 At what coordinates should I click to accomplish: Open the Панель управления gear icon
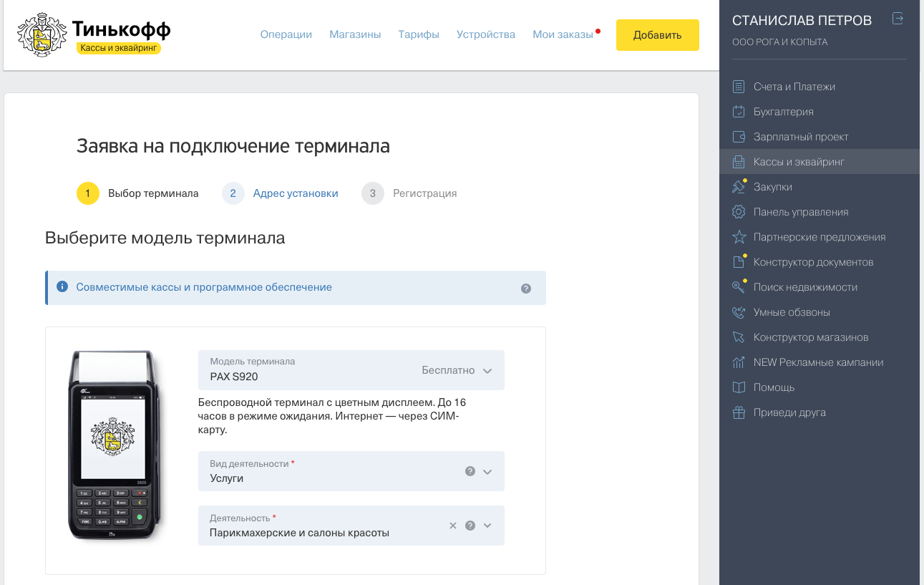[738, 211]
